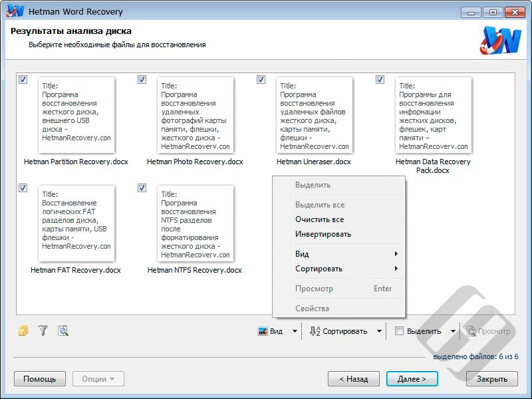Click Вид label in bottom toolbar
This screenshot has width=532, height=399.
click(x=276, y=331)
